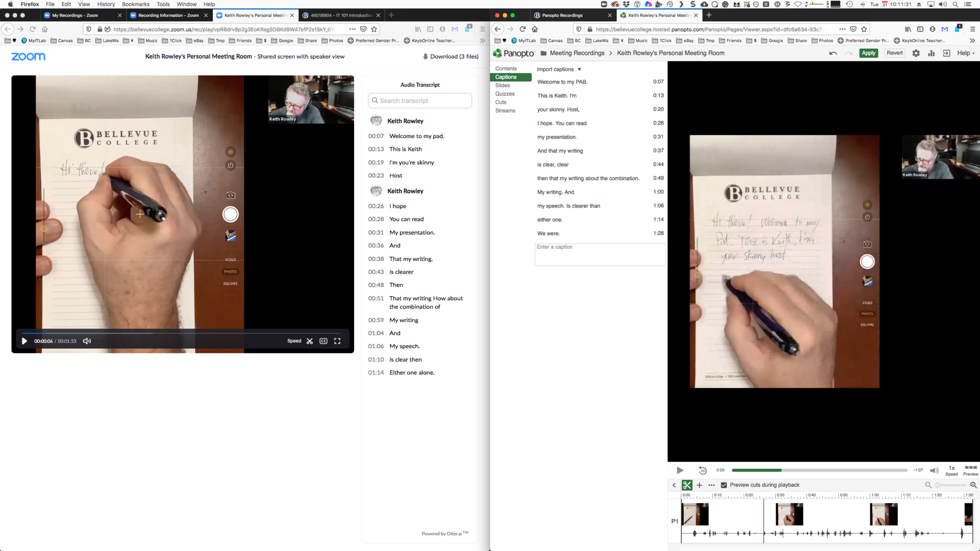Toggle Preview cuts during playback checkbox
980x551 pixels.
[724, 485]
